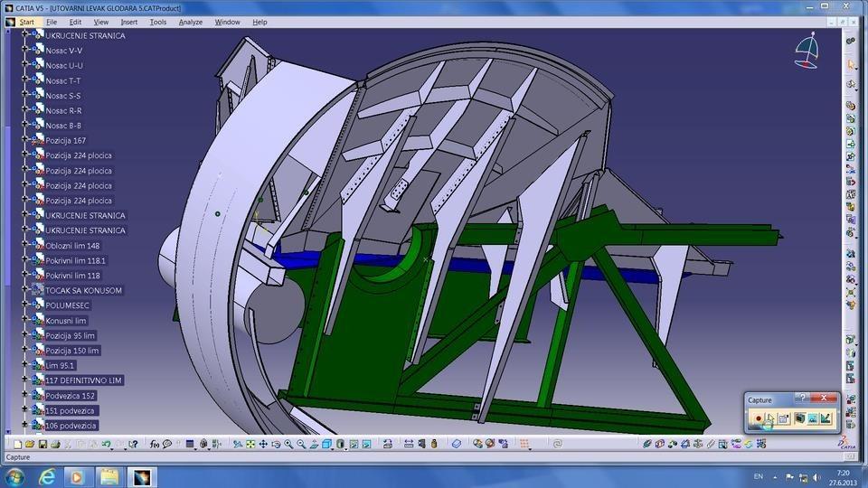Click the Undo arrow icon

click(x=107, y=444)
